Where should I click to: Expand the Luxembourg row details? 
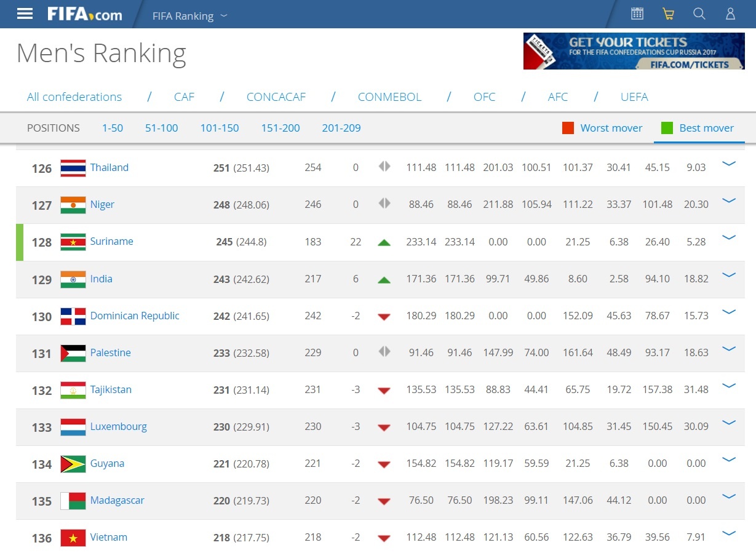point(729,423)
